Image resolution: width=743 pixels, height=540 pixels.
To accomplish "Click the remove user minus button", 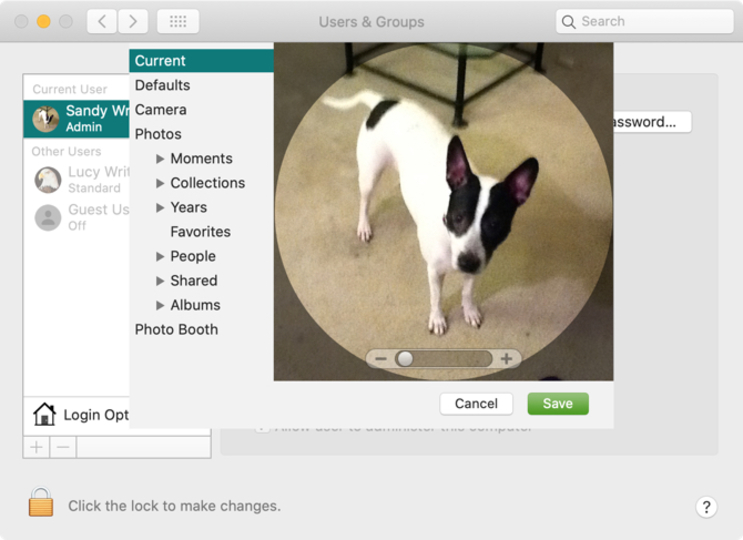I will [63, 447].
